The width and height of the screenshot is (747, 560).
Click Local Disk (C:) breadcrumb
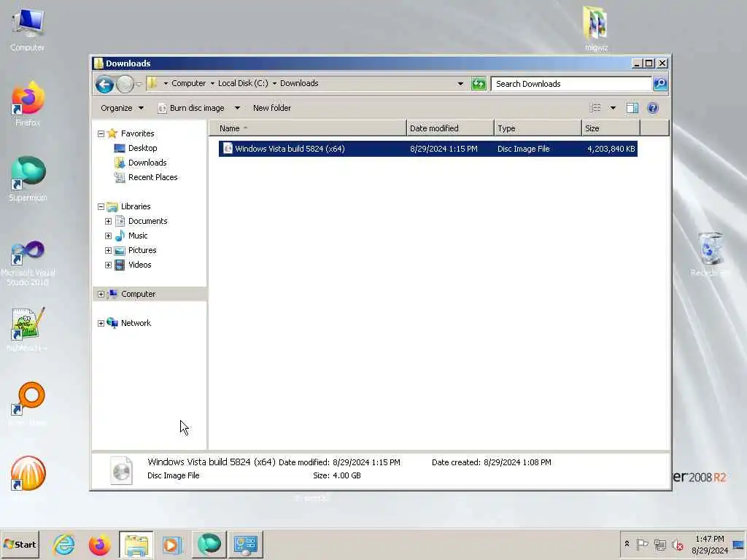pyautogui.click(x=243, y=83)
